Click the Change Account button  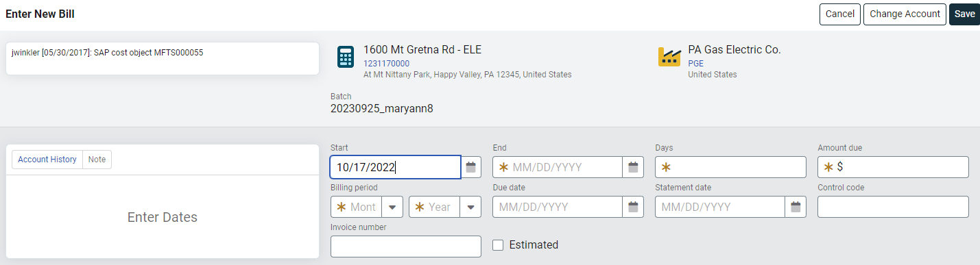click(x=905, y=14)
